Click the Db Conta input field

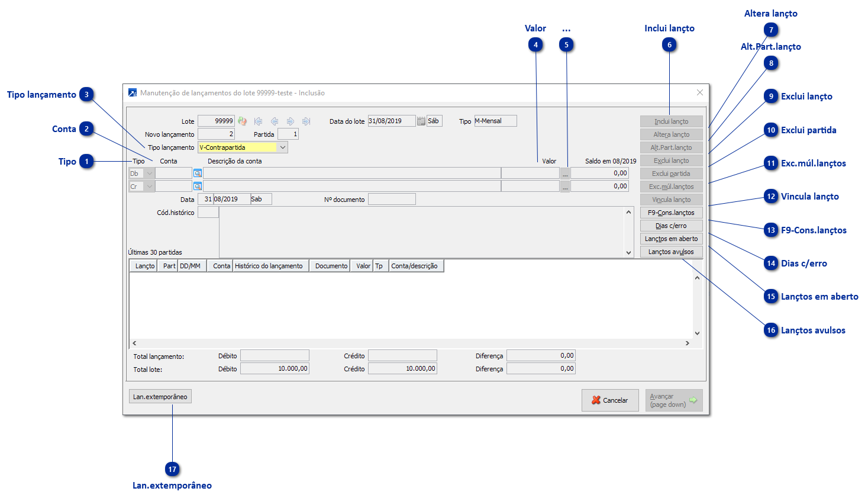(x=174, y=174)
